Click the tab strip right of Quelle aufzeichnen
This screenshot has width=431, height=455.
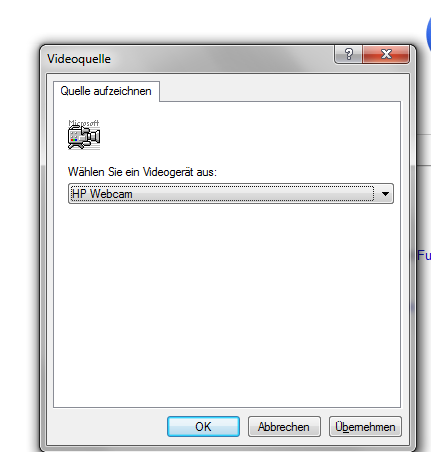(280, 90)
